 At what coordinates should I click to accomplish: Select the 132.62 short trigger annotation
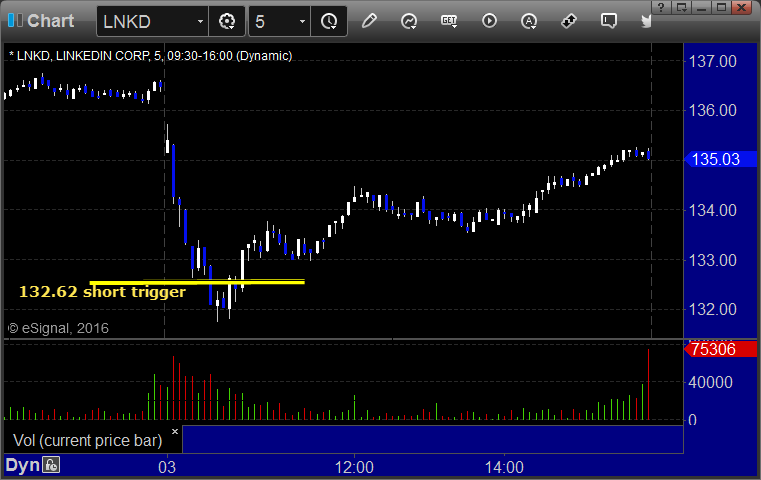point(102,292)
